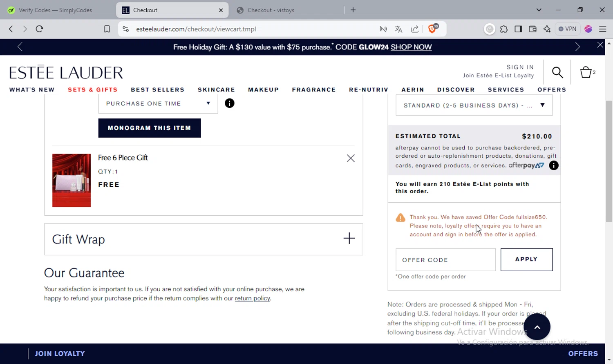Click the Brave profile avatar icon
Image resolution: width=613 pixels, height=364 pixels.
[588, 29]
